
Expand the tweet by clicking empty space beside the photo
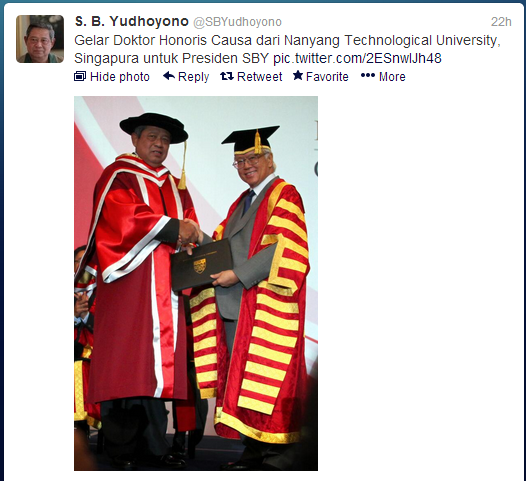[x=419, y=283]
